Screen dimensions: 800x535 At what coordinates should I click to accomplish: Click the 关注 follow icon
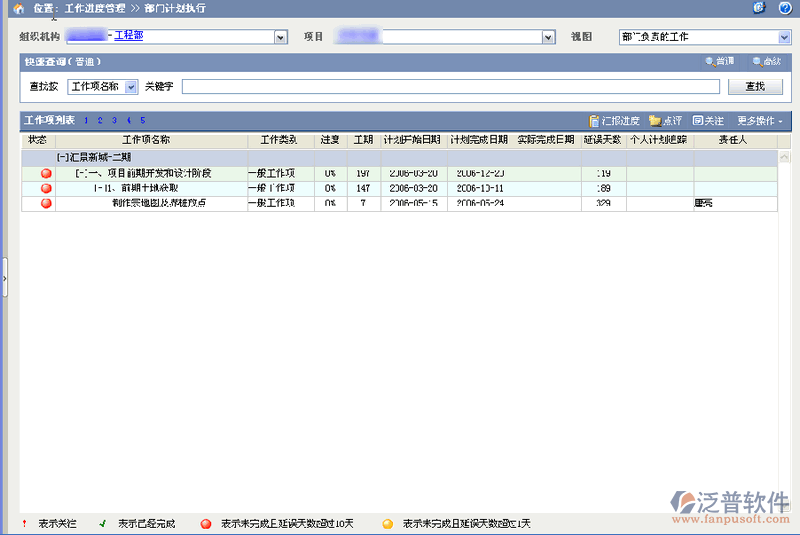(698, 121)
